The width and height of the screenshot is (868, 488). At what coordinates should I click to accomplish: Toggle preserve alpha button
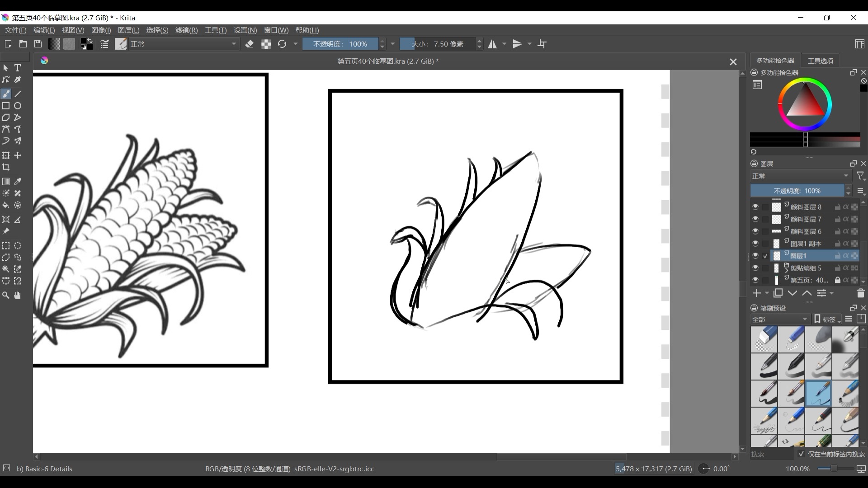coord(266,44)
